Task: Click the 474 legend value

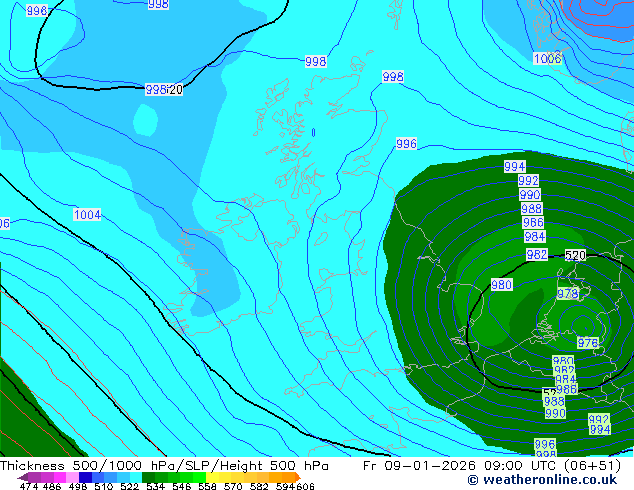Action: click(29, 486)
